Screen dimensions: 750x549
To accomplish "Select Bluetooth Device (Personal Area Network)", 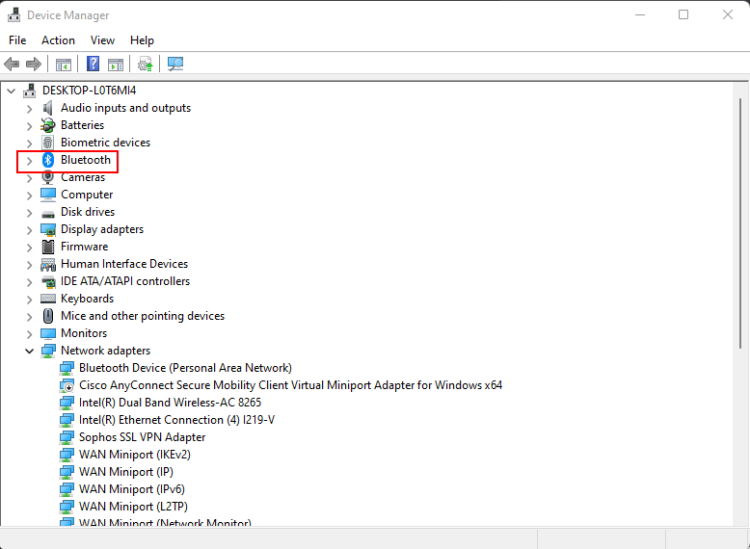I will (x=185, y=368).
